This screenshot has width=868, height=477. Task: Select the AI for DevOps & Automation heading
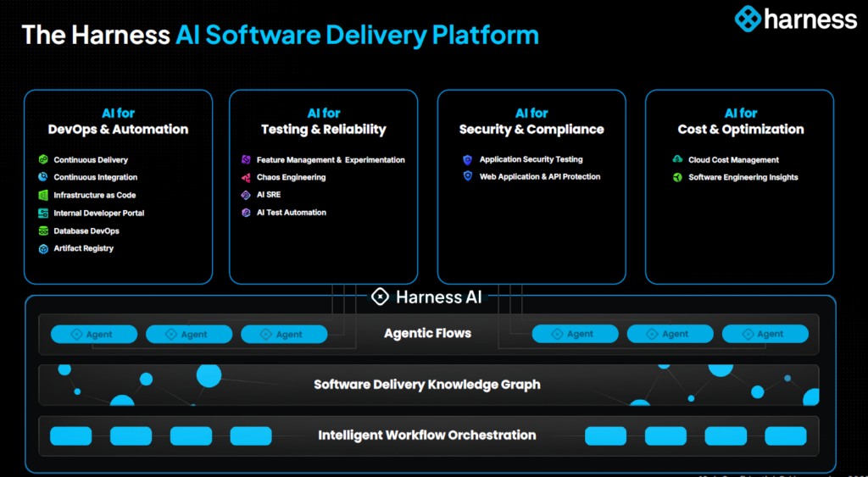point(118,121)
